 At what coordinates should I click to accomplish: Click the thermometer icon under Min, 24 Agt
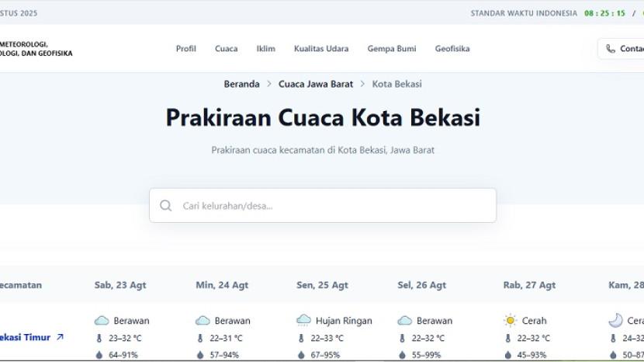click(200, 339)
